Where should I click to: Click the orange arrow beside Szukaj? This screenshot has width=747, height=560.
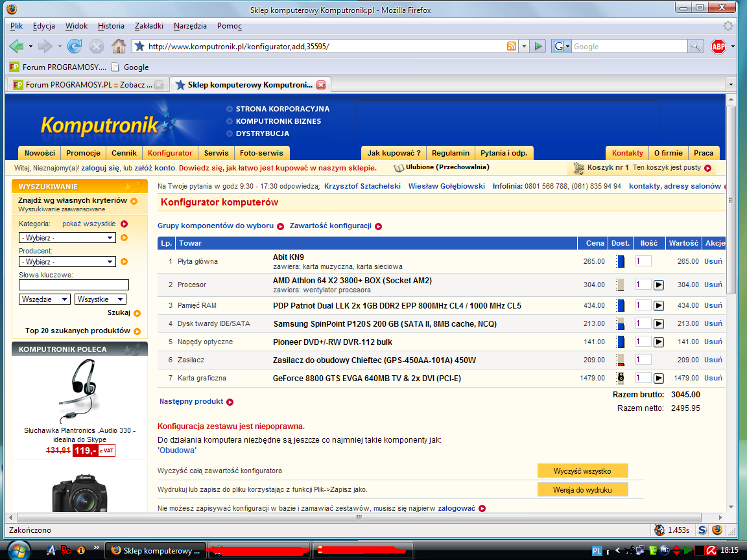pos(137,313)
